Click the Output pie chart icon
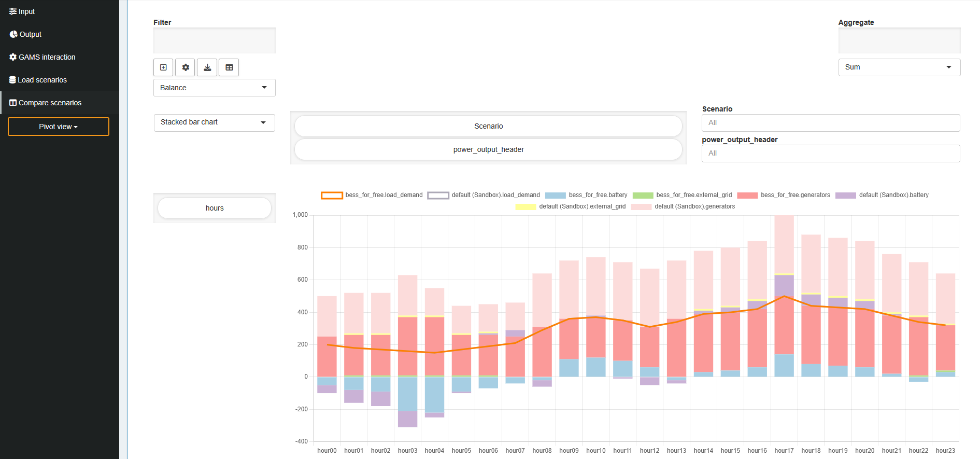The height and width of the screenshot is (459, 980). click(x=13, y=34)
